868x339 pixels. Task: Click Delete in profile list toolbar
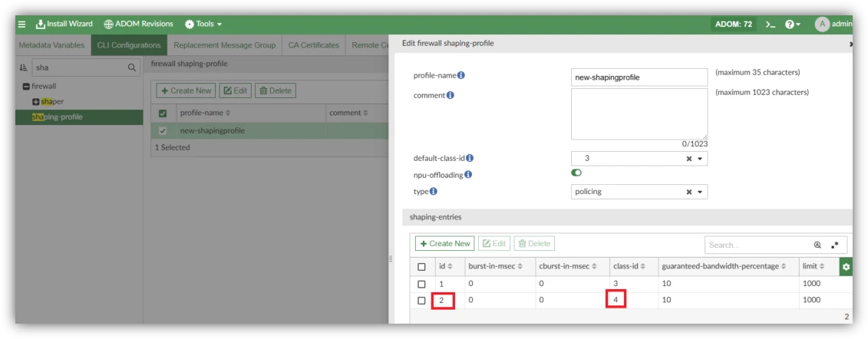(275, 91)
